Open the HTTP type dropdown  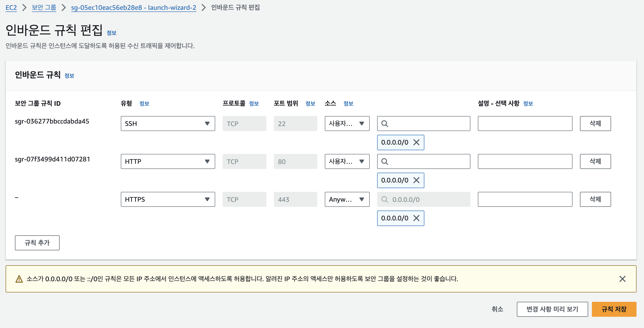[x=168, y=161]
